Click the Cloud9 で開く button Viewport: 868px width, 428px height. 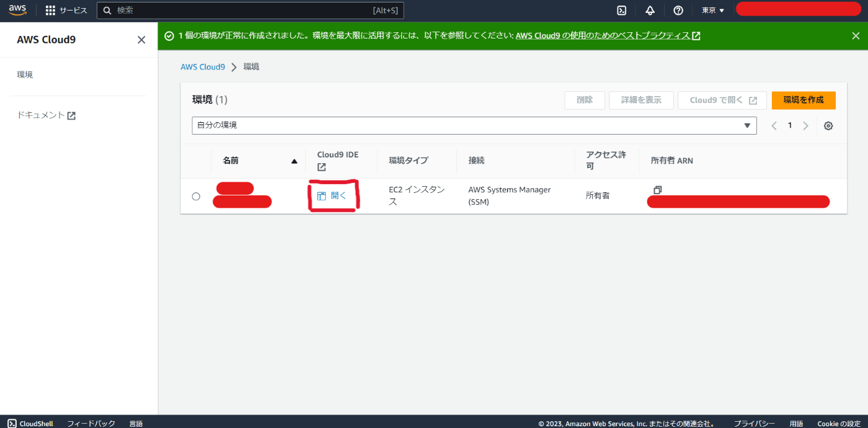pos(722,100)
